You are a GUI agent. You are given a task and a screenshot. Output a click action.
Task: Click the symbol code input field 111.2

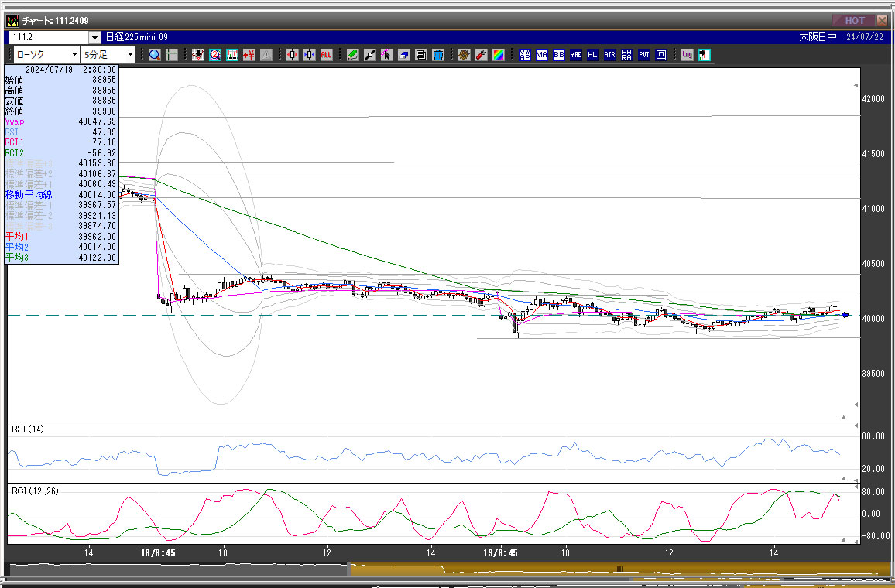point(49,38)
